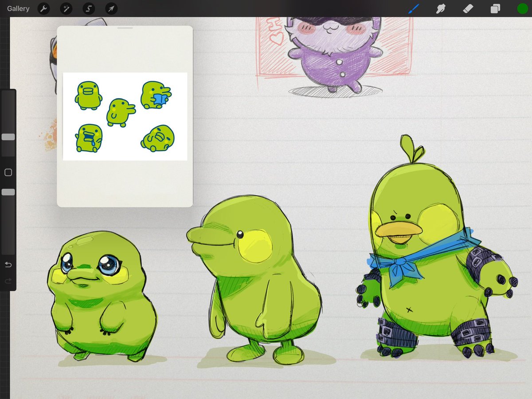The image size is (532, 399).
Task: Undo the last stroke
Action: pos(8,265)
